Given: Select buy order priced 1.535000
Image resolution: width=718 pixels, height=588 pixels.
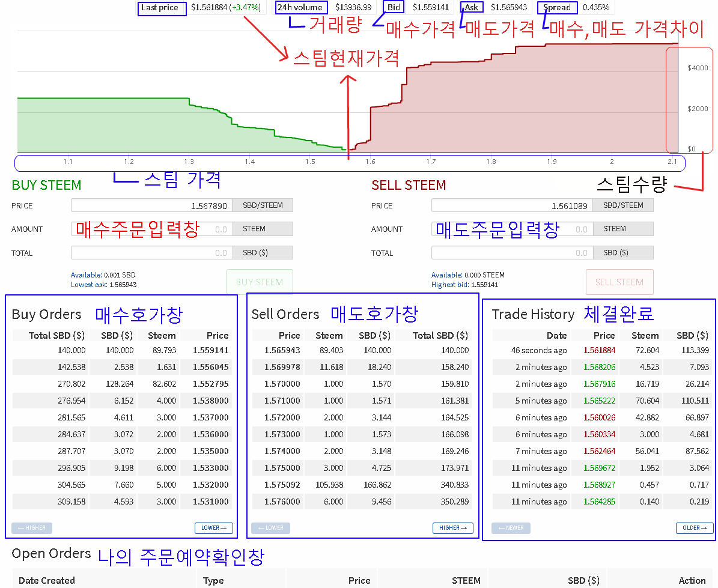Looking at the screenshot, I should point(122,451).
